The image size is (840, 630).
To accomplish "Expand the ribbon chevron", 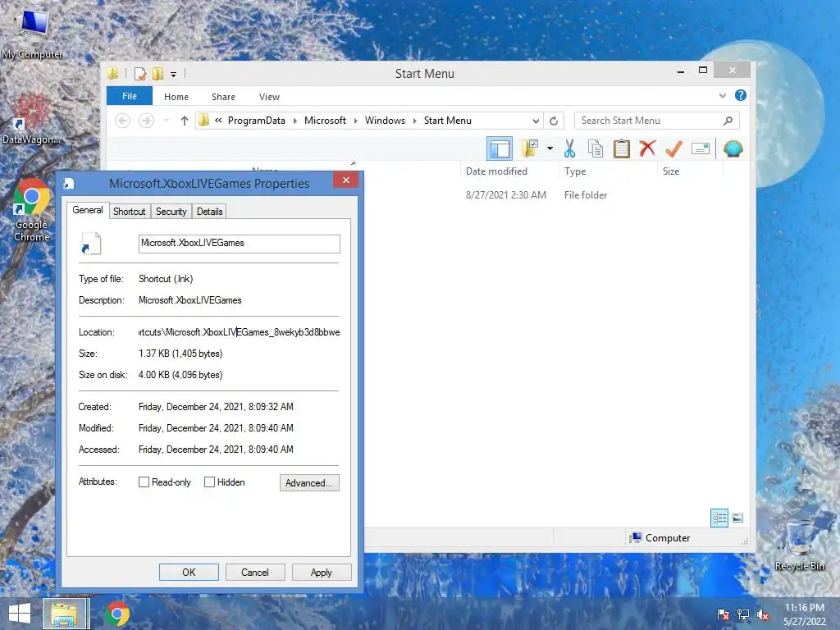I will 722,96.
